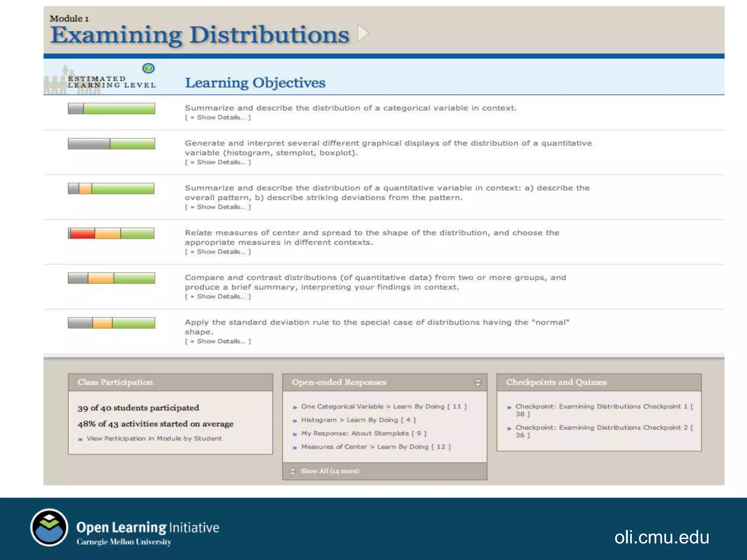Click the green help question mark icon
The width and height of the screenshot is (747, 560).
(x=148, y=68)
